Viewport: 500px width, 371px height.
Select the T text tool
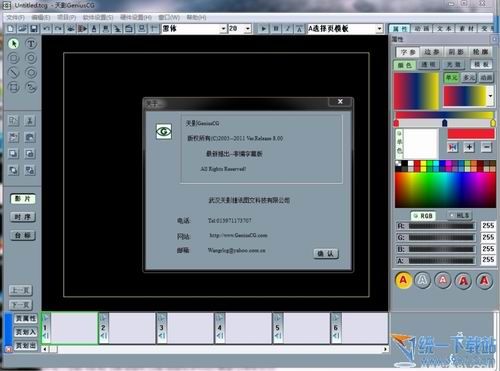[x=31, y=44]
